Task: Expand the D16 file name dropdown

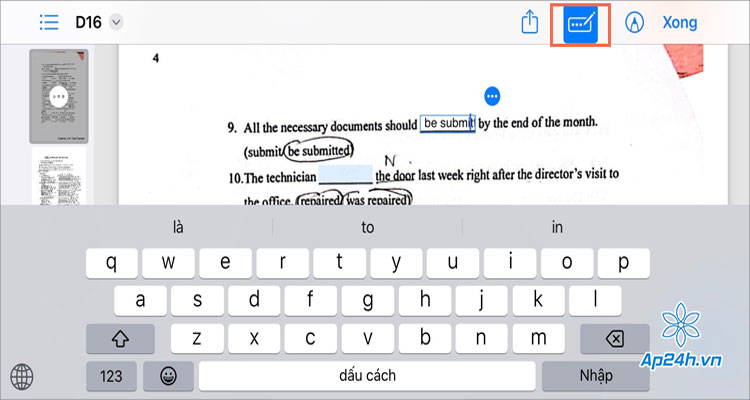Action: pos(116,22)
